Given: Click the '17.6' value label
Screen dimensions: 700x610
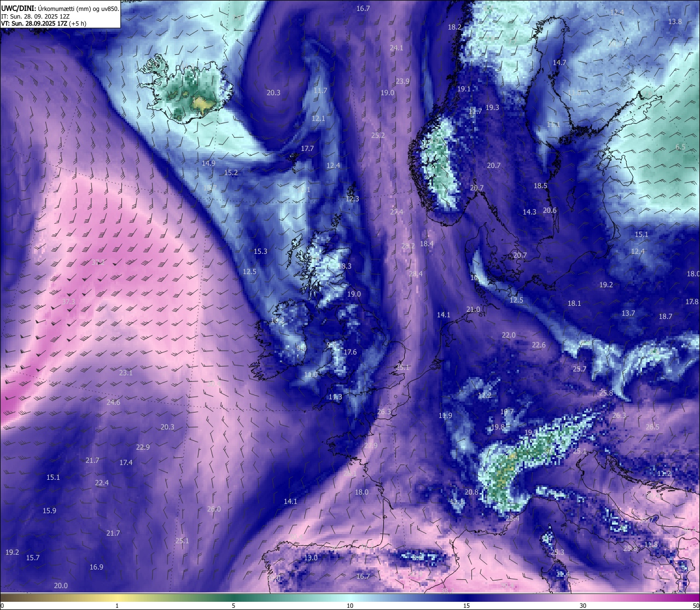Looking at the screenshot, I should pos(350,352).
